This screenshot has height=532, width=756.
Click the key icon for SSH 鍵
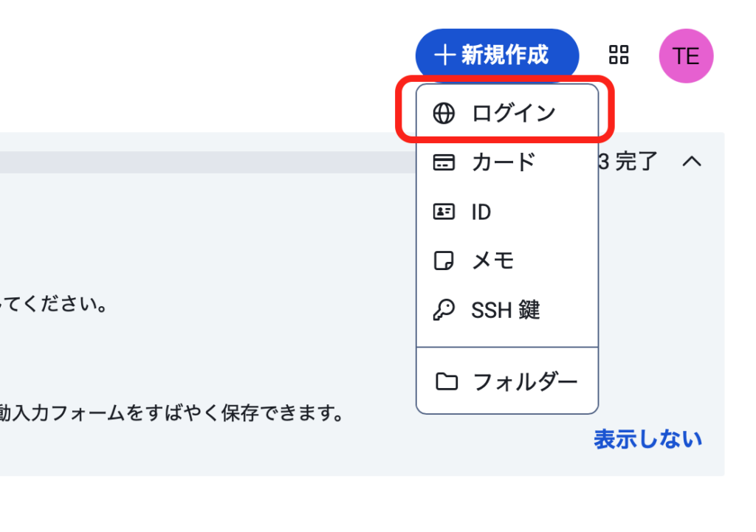[444, 310]
